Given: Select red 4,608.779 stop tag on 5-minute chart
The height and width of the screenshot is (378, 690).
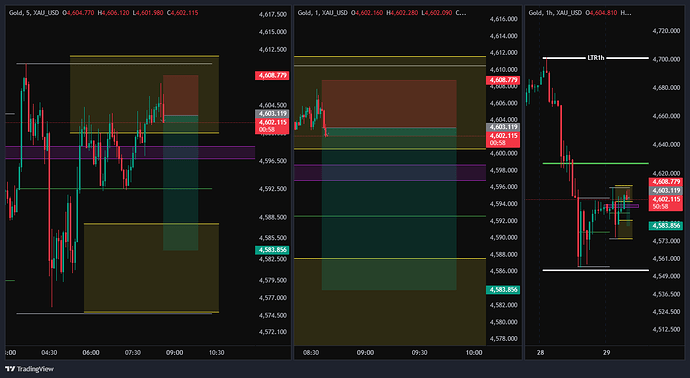Looking at the screenshot, I should 272,75.
